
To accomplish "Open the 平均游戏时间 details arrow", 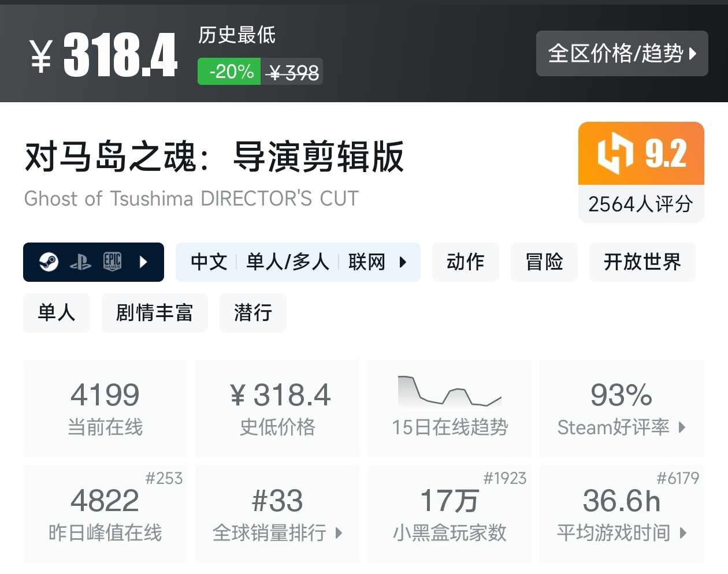I will 683,533.
